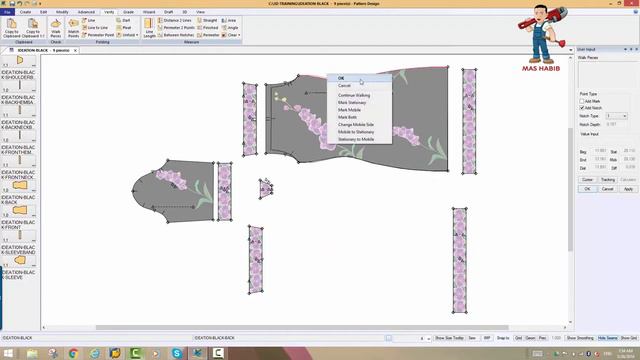The height and width of the screenshot is (360, 640).
Task: Toggle Hide Seams in status bar
Action: 607,338
